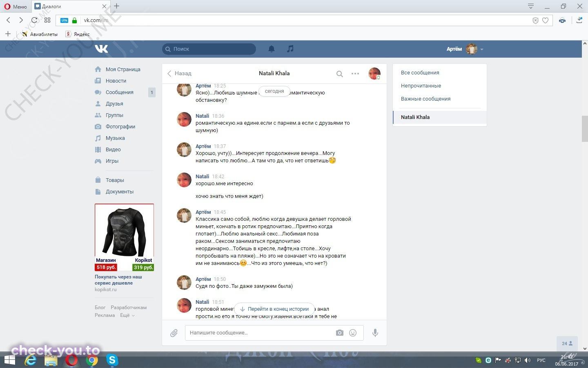Open the volume control in tray

click(528, 360)
